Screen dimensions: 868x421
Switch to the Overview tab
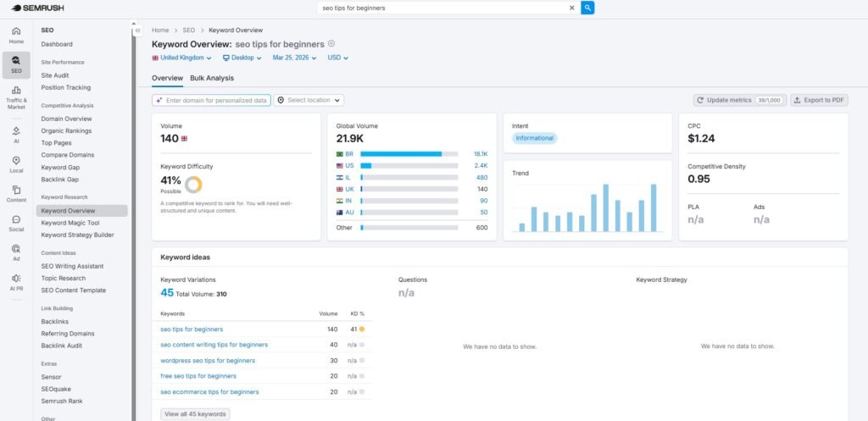[167, 78]
